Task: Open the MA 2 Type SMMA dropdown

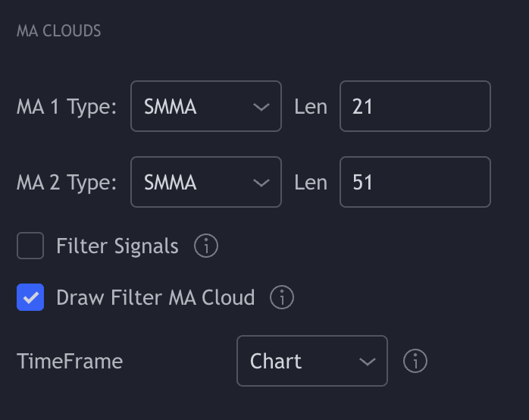Action: 206,182
